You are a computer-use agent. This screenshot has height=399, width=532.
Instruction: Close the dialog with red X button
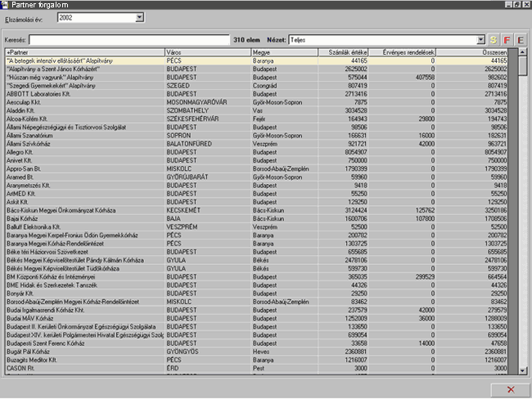tap(510, 389)
